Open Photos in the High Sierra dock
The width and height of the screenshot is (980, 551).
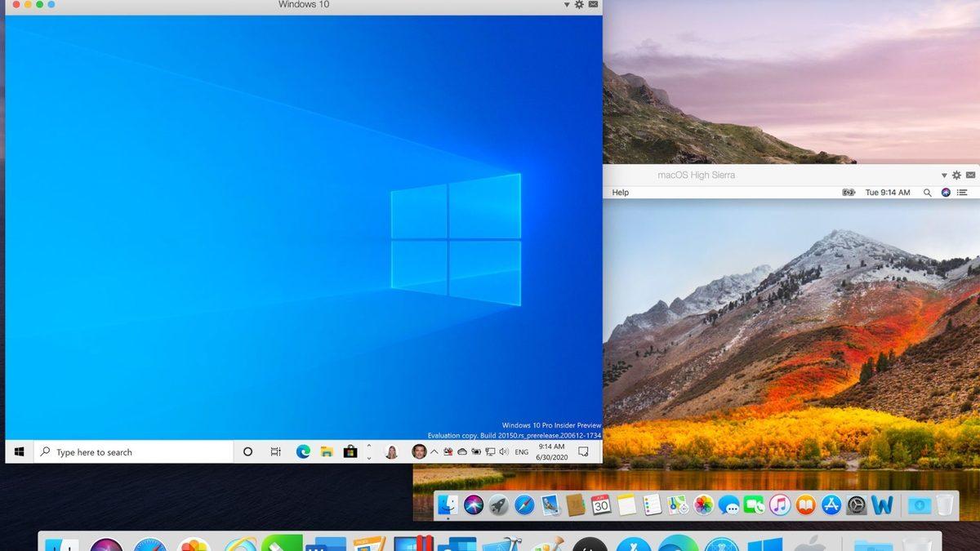pos(703,505)
